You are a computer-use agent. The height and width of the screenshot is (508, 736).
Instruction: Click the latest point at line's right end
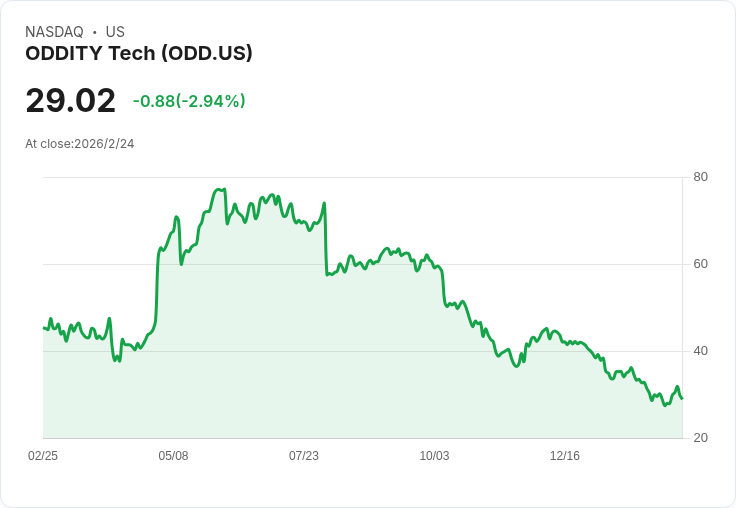click(x=682, y=398)
